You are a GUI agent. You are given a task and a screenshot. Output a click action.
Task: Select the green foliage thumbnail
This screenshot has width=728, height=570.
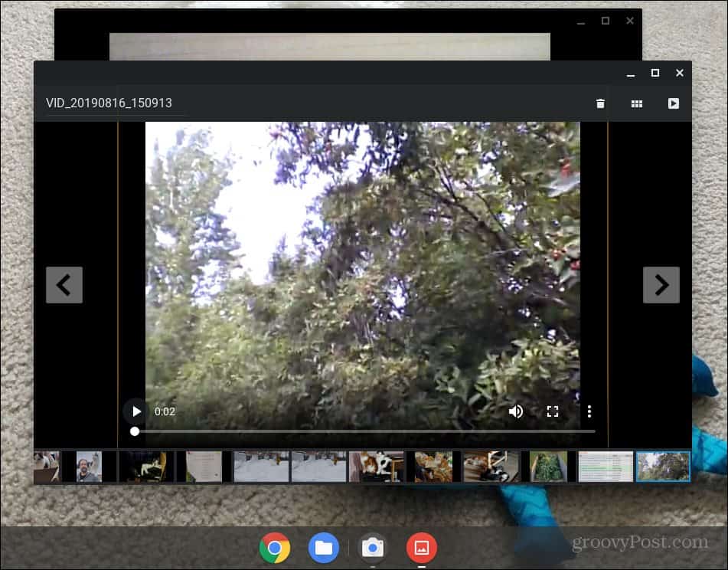(548, 467)
